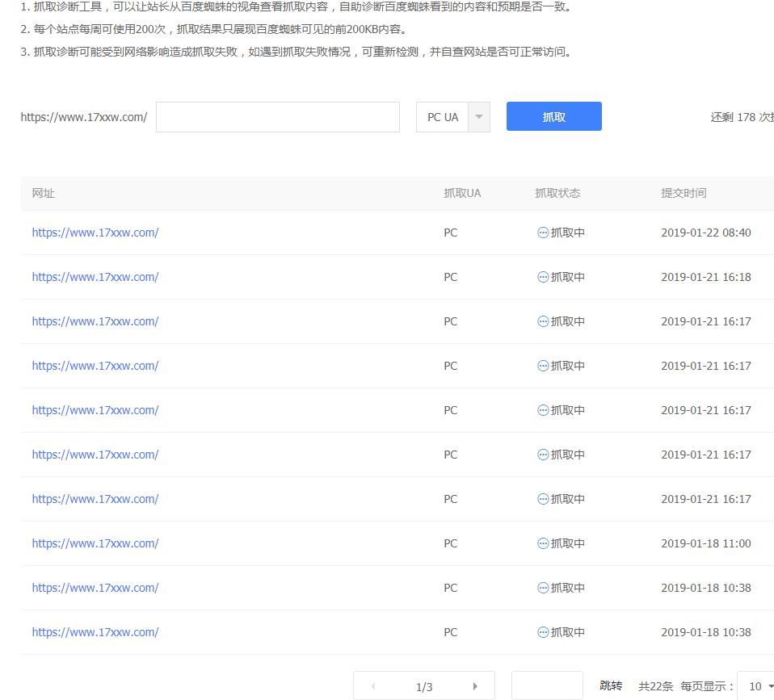
Task: Click the dropdown arrow beside PC UA
Action: 478,116
